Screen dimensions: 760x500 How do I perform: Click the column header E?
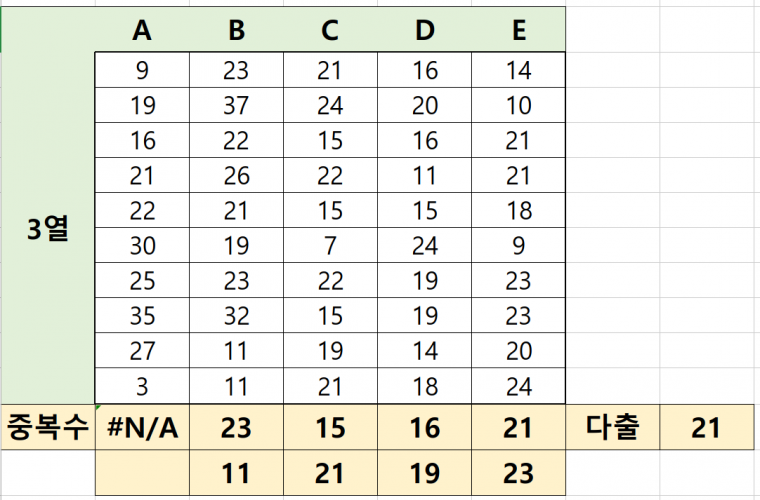[x=518, y=31]
